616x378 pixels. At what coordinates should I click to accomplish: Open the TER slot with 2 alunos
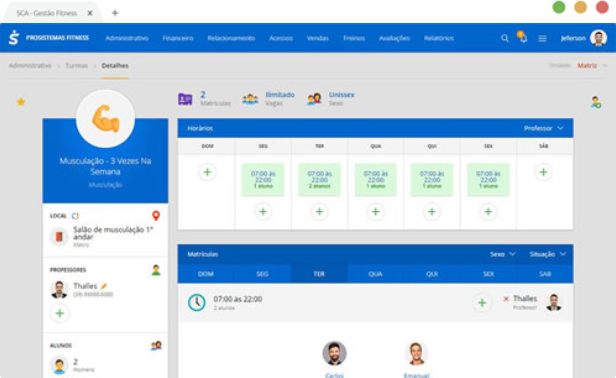coord(319,180)
